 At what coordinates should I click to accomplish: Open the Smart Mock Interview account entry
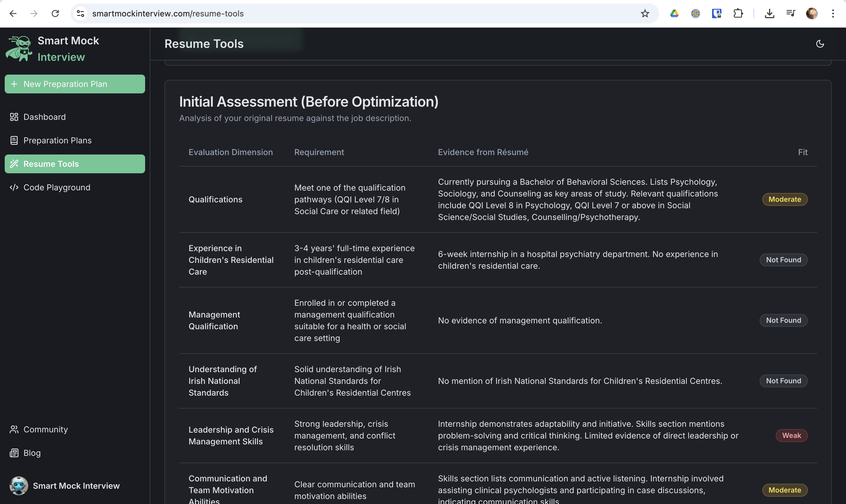coord(75,486)
